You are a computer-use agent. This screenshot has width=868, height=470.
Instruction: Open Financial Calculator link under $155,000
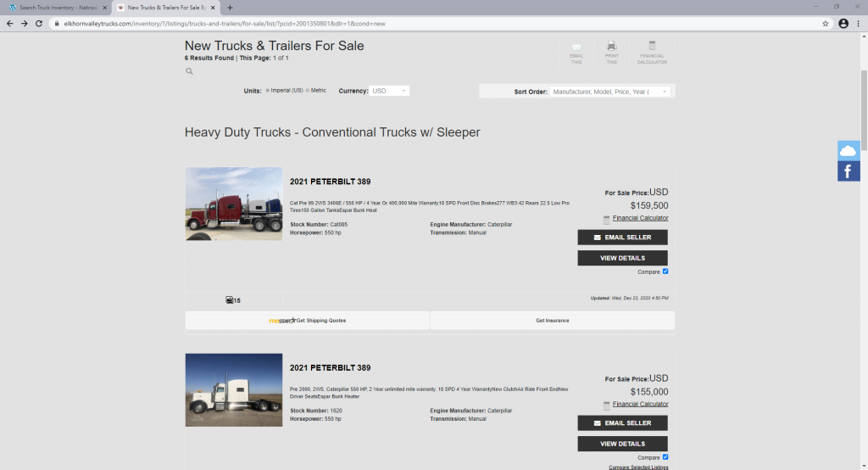pyautogui.click(x=640, y=404)
